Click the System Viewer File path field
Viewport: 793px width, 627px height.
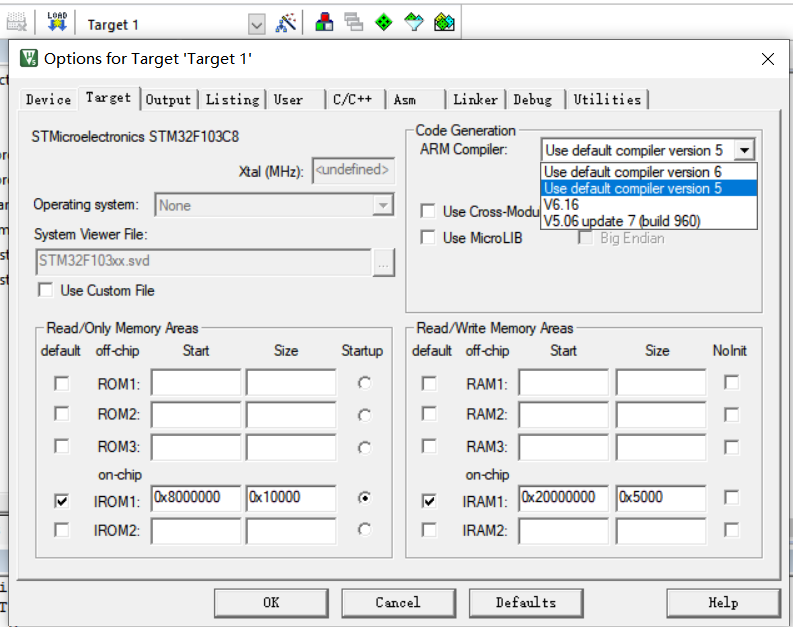point(203,262)
